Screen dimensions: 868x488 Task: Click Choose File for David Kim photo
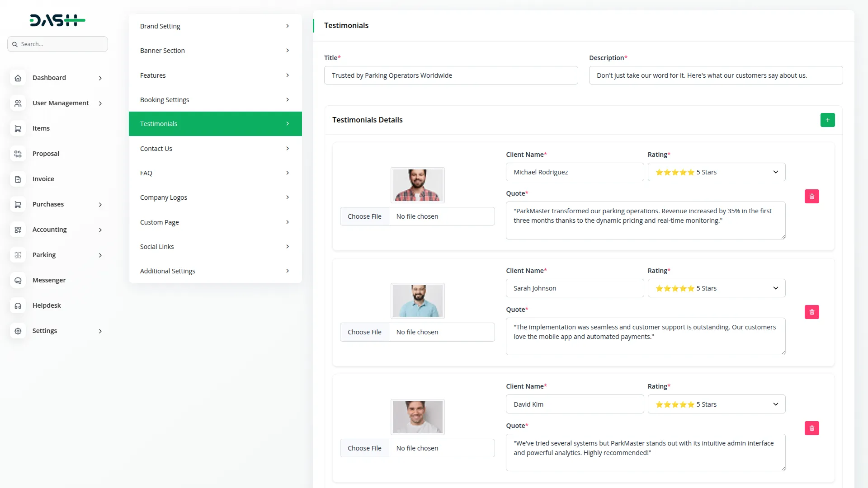coord(364,448)
